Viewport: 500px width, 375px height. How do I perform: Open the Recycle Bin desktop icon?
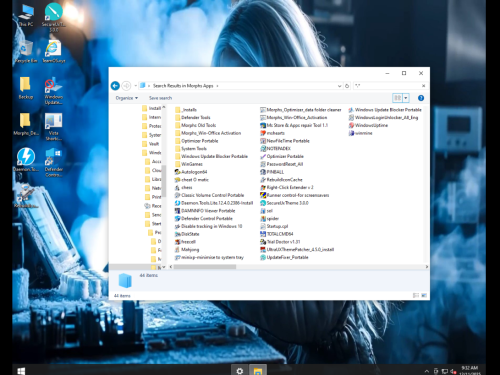[26, 52]
